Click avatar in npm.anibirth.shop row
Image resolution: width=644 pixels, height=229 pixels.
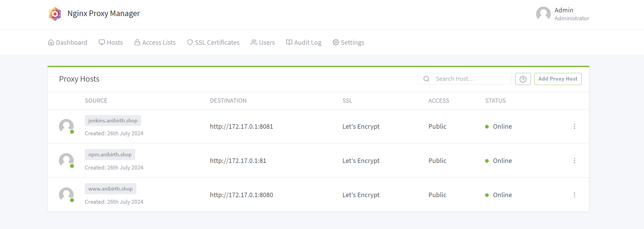[66, 161]
